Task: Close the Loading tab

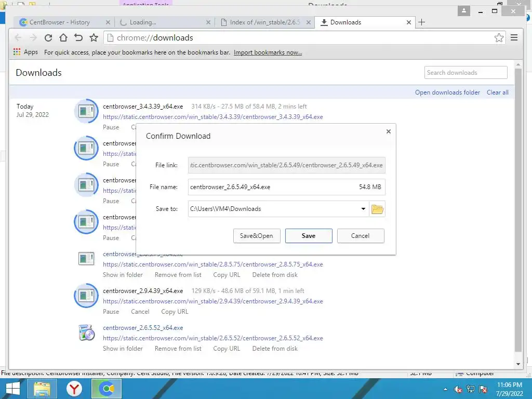Action: (x=208, y=22)
